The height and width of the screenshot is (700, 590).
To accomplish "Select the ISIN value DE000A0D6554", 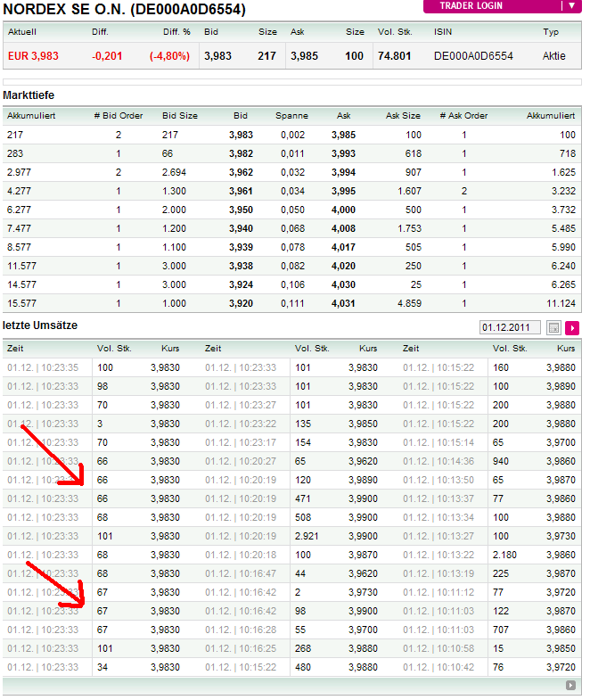I will pos(473,56).
